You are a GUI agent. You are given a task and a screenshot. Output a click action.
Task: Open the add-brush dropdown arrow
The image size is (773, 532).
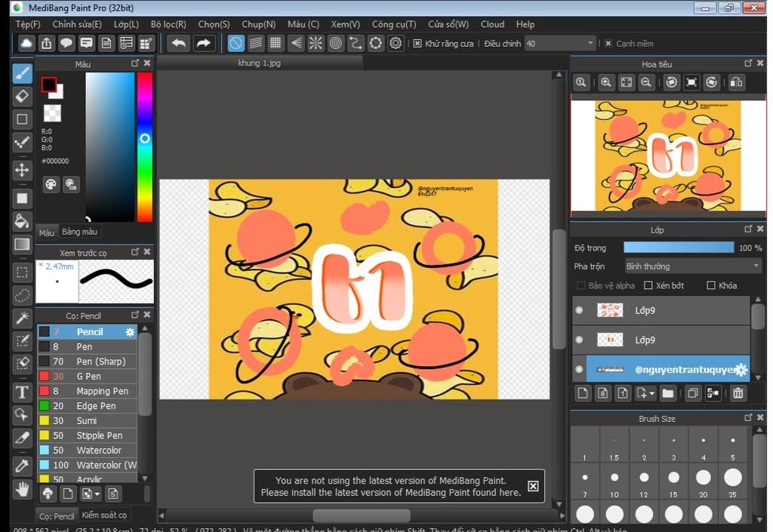tap(97, 494)
